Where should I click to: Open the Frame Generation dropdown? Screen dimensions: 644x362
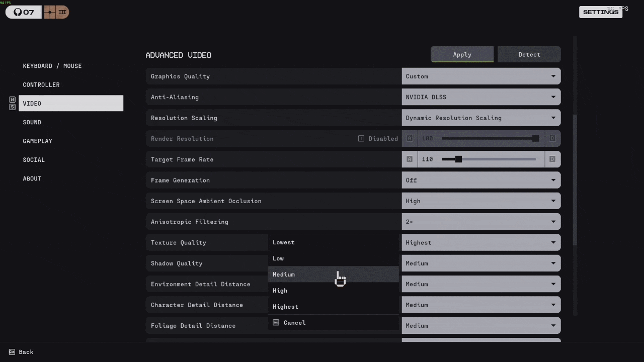click(481, 180)
